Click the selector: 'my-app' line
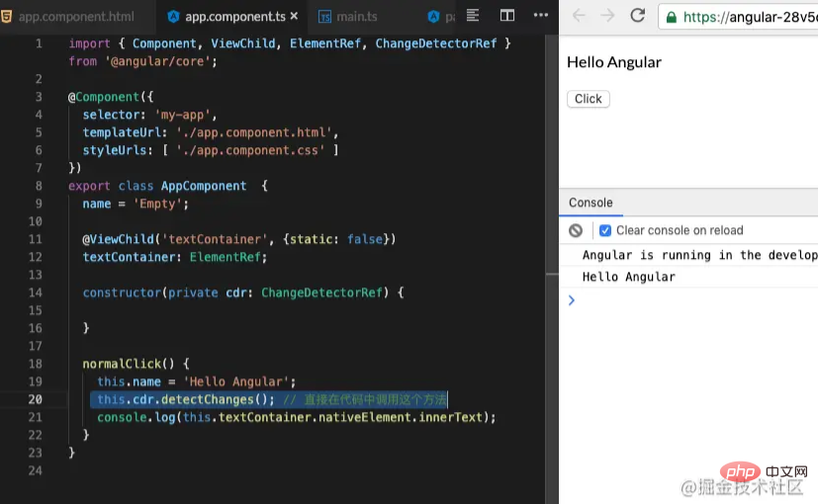 click(x=149, y=115)
